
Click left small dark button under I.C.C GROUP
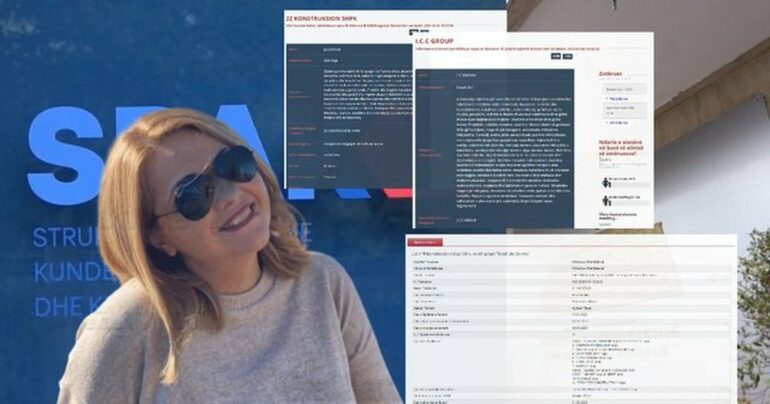(x=556, y=56)
